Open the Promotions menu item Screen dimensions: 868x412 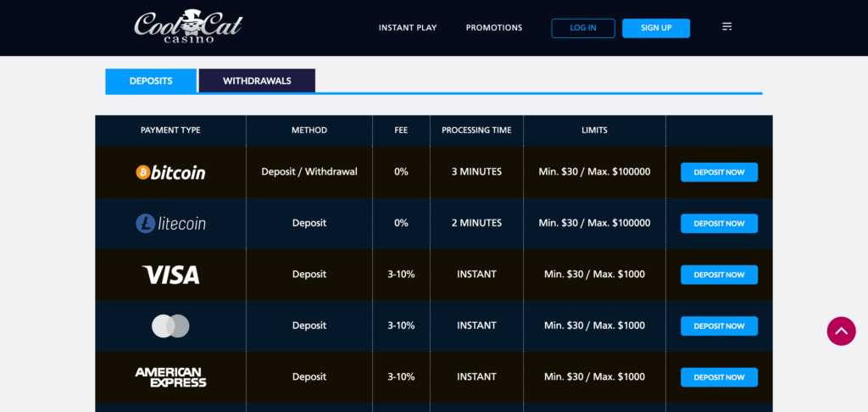[x=494, y=28]
